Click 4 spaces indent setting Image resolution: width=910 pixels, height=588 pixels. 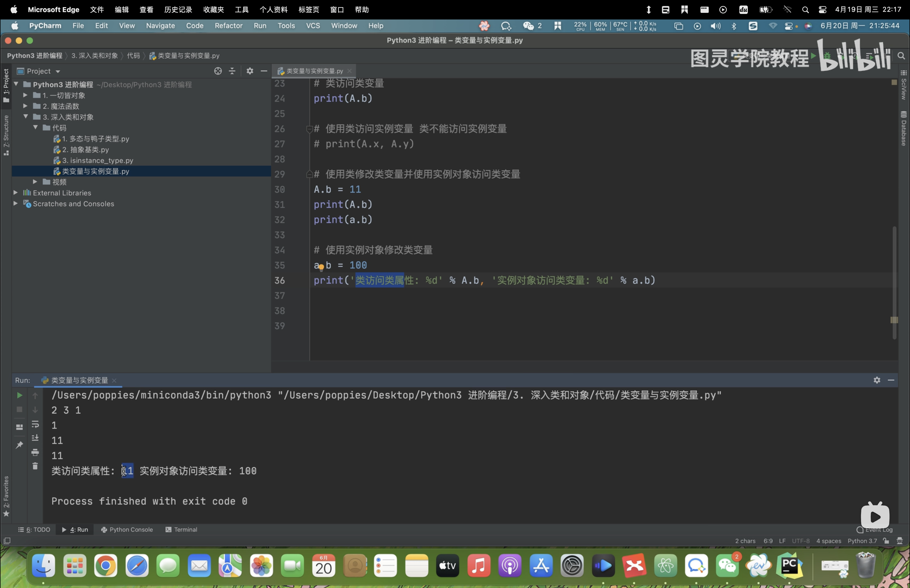(x=829, y=541)
